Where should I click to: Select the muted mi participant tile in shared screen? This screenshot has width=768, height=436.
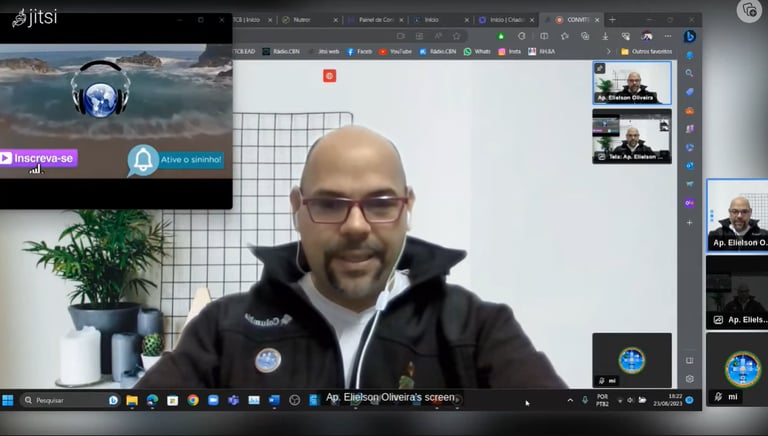click(x=632, y=360)
